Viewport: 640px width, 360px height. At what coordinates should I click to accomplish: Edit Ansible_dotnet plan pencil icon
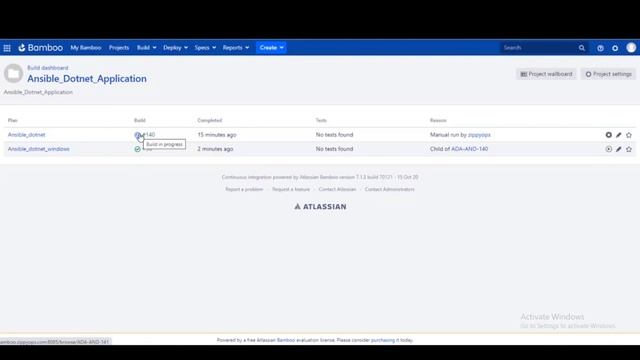619,135
